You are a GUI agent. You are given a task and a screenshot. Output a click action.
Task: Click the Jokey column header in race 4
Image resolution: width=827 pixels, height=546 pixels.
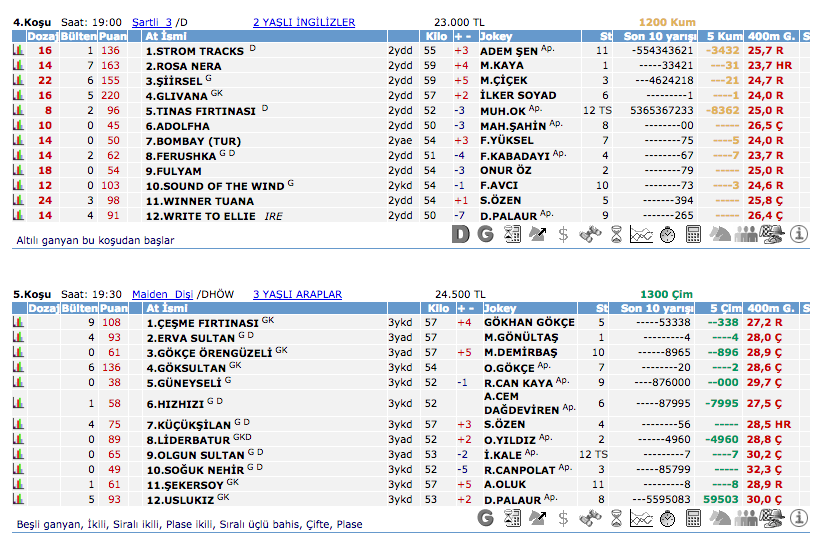pyautogui.click(x=498, y=35)
